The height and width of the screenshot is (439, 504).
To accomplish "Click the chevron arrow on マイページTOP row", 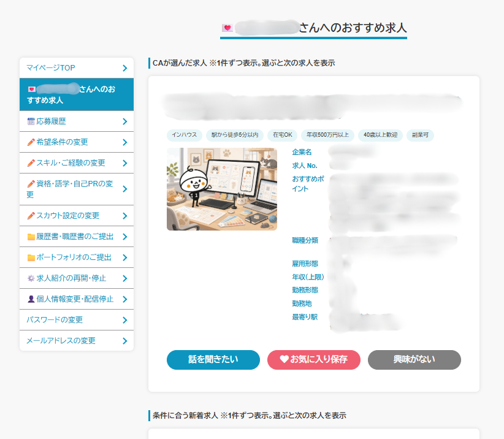I will 125,68.
